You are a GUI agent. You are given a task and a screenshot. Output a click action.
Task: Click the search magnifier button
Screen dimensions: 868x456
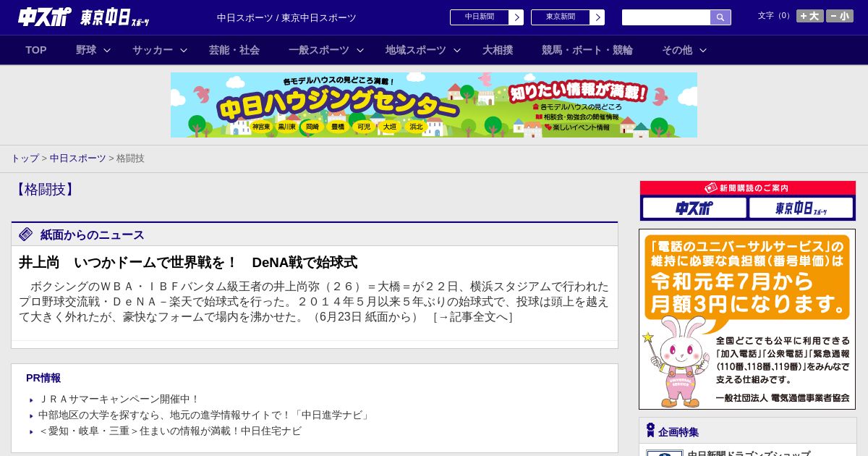tap(720, 17)
